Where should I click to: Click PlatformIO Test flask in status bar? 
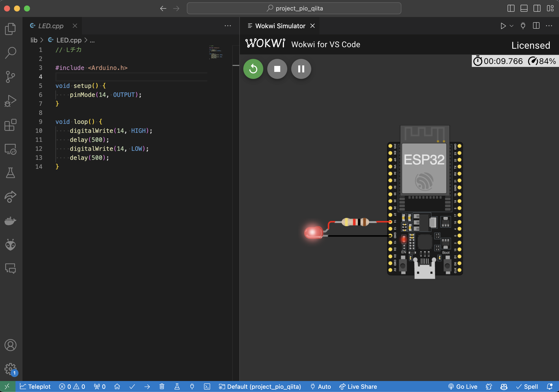tap(177, 387)
